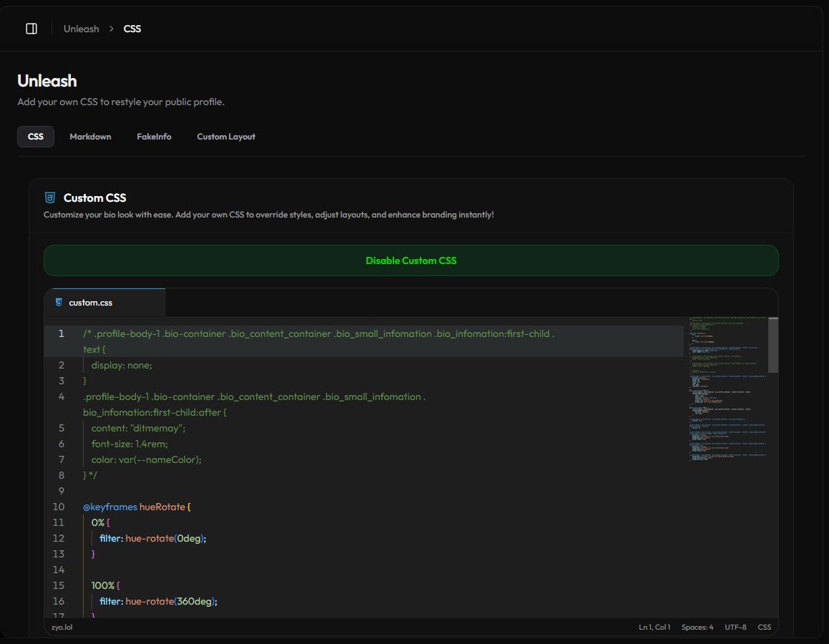Click 'filter: hue-rotate(0deg);' on line 12

coord(153,537)
